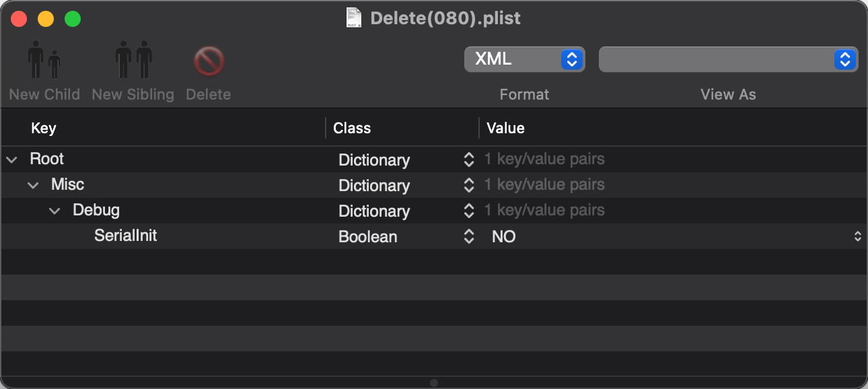Open class stepper for Debug row
Image resolution: width=868 pixels, height=389 pixels.
click(469, 211)
